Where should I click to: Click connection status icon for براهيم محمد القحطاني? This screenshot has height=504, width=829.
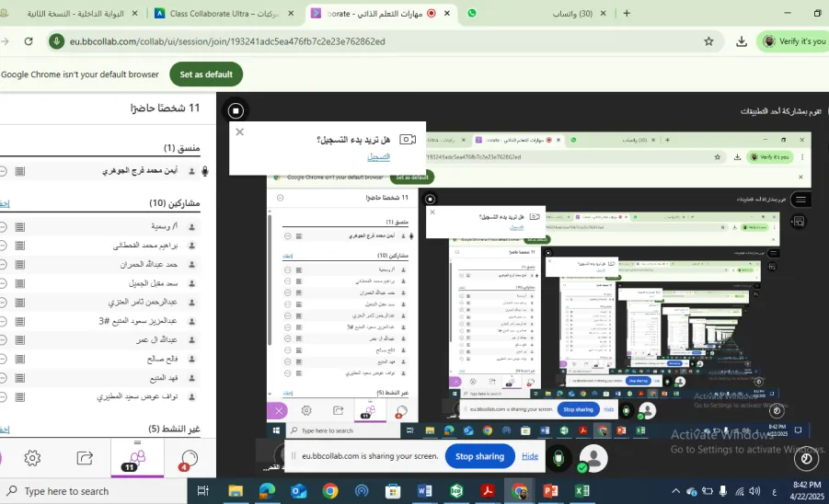point(20,246)
